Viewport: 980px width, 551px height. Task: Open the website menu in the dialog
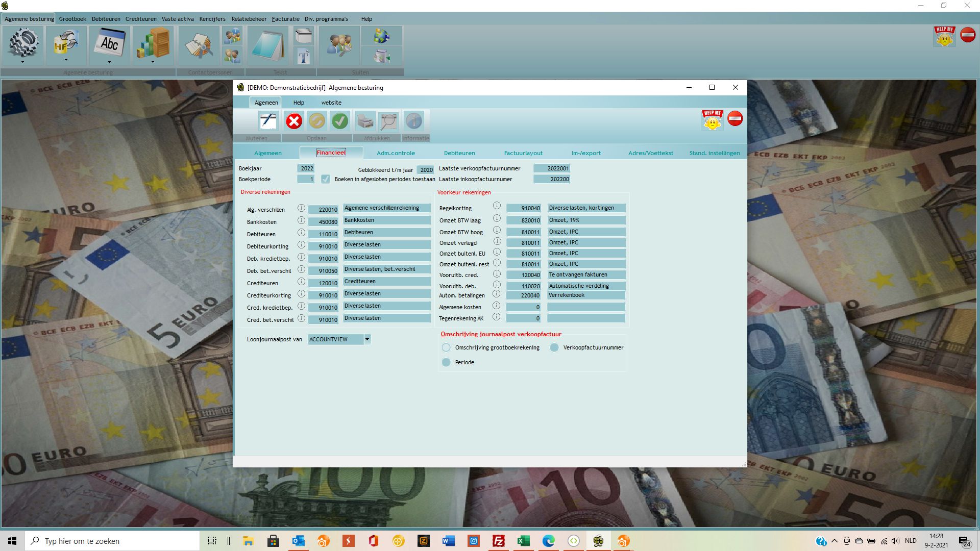(331, 103)
